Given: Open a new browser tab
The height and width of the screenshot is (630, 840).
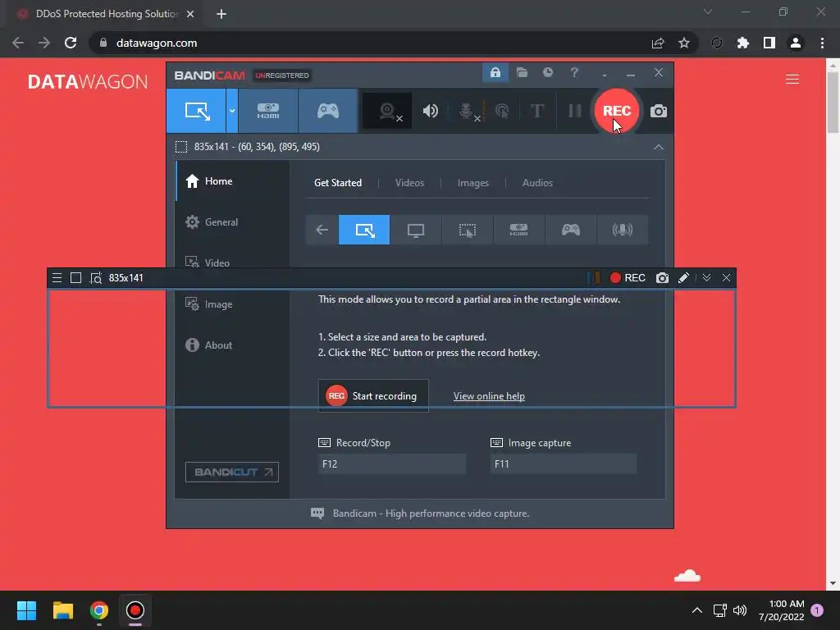Looking at the screenshot, I should pyautogui.click(x=221, y=14).
